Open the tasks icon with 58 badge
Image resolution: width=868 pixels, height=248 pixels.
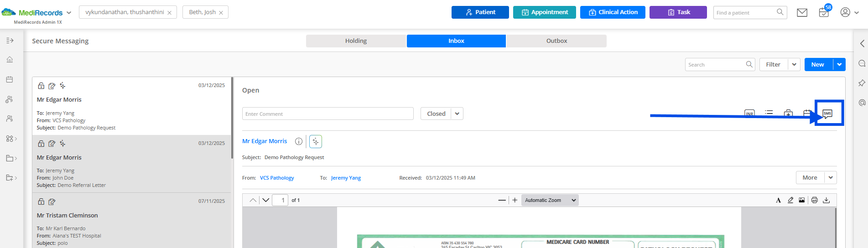tap(824, 12)
